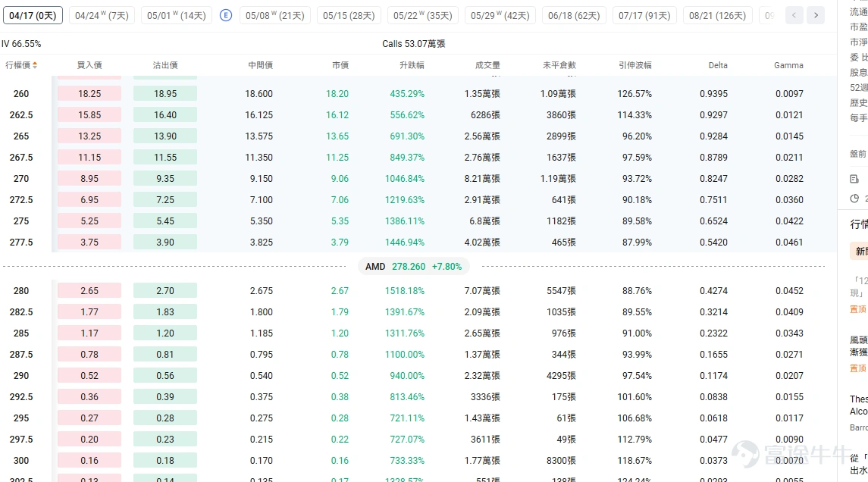
Task: Click ask price 13.90 for strike 265
Action: [x=165, y=136]
